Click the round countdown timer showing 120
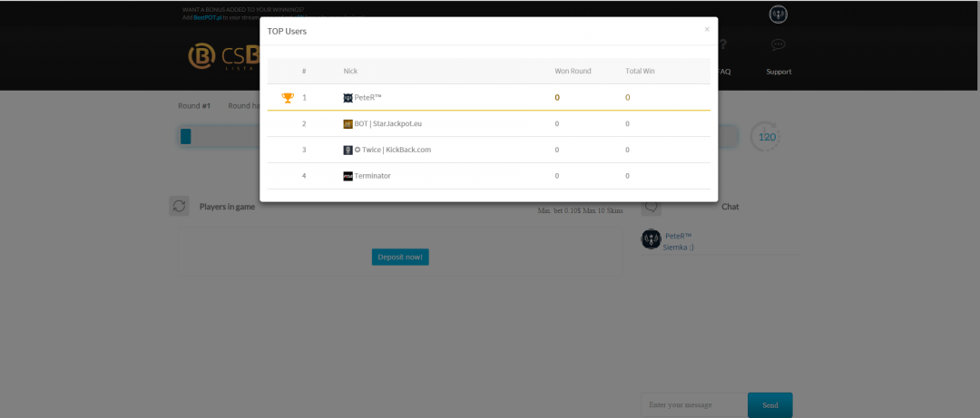980x418 pixels. [x=767, y=137]
